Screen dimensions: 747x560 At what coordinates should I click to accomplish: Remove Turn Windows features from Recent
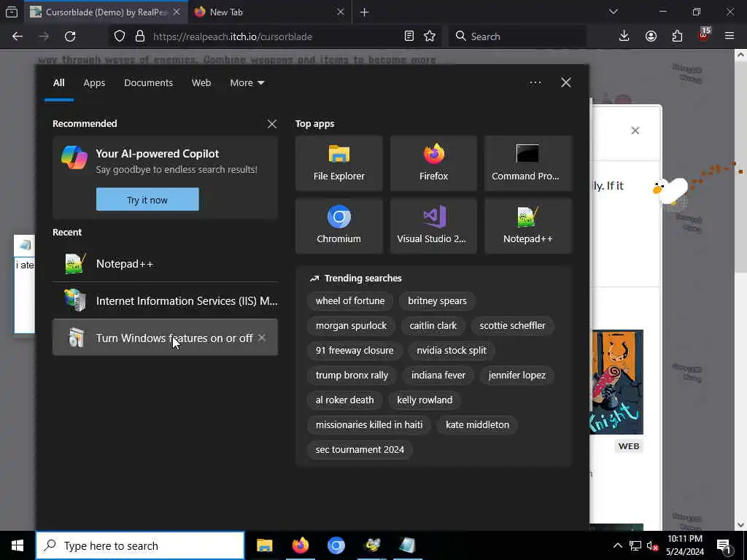click(x=262, y=338)
